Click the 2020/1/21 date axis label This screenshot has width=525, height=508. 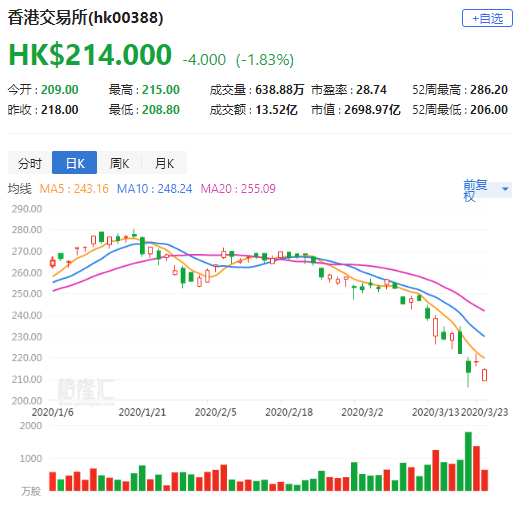tap(142, 412)
